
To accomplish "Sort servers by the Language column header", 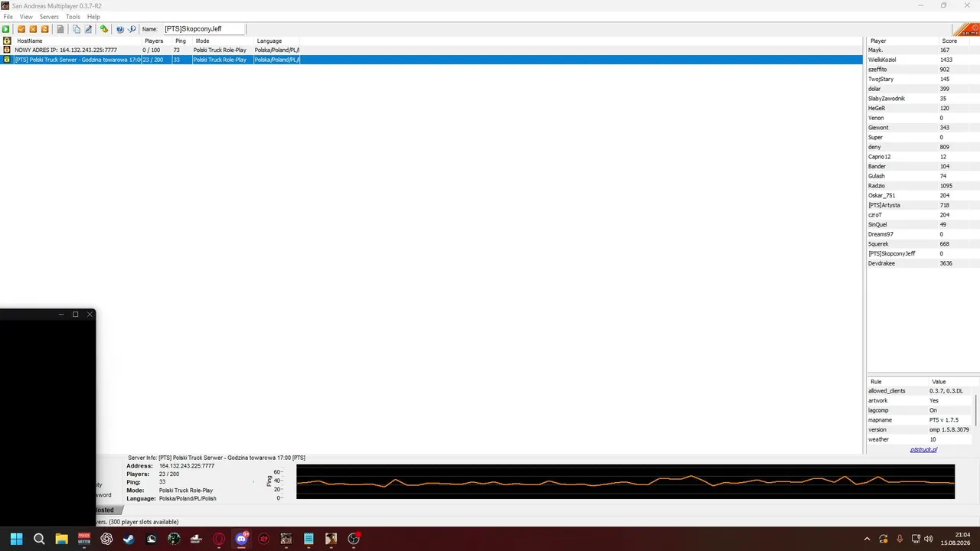I will click(x=276, y=41).
